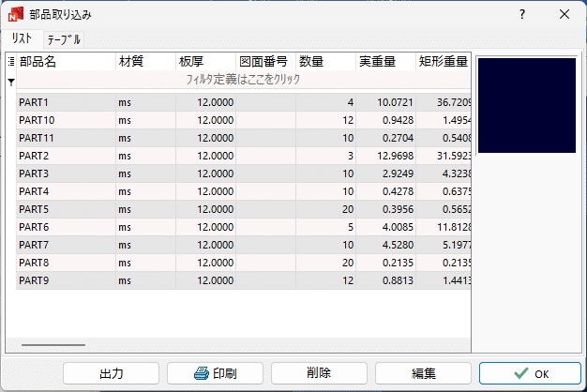This screenshot has width=587, height=392.
Task: Switch to the リスト tab
Action: 22,38
